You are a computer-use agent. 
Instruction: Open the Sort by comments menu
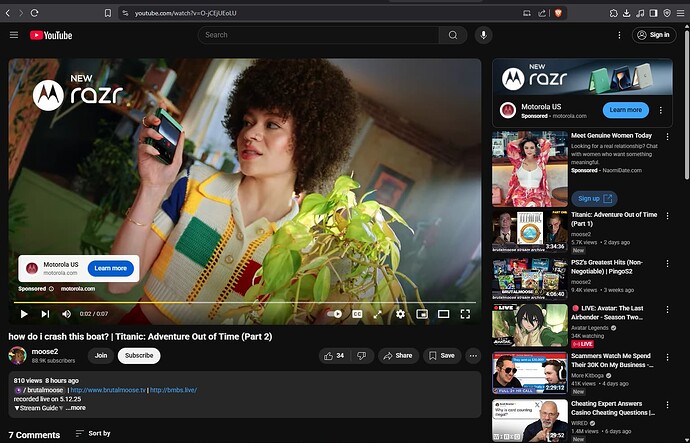pyautogui.click(x=93, y=433)
